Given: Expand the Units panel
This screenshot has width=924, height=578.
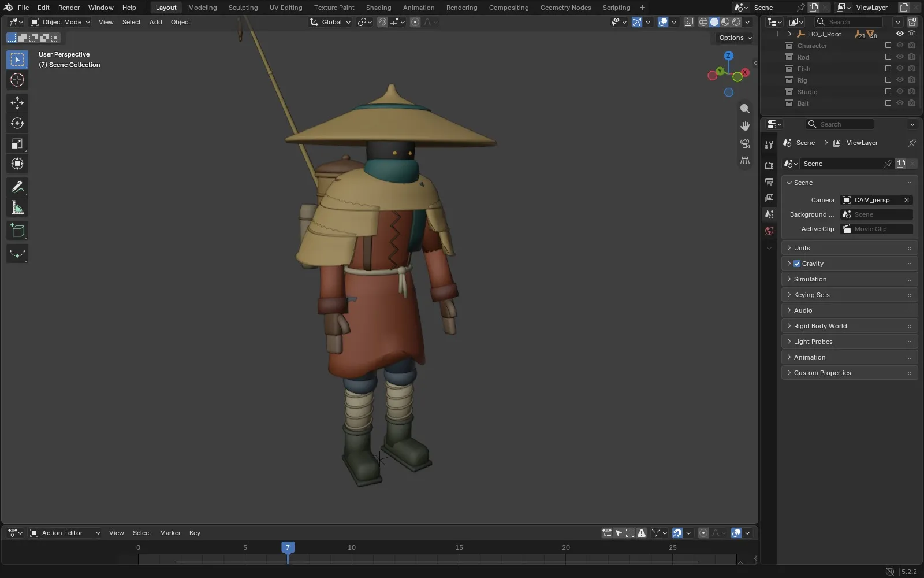Looking at the screenshot, I should pyautogui.click(x=850, y=248).
